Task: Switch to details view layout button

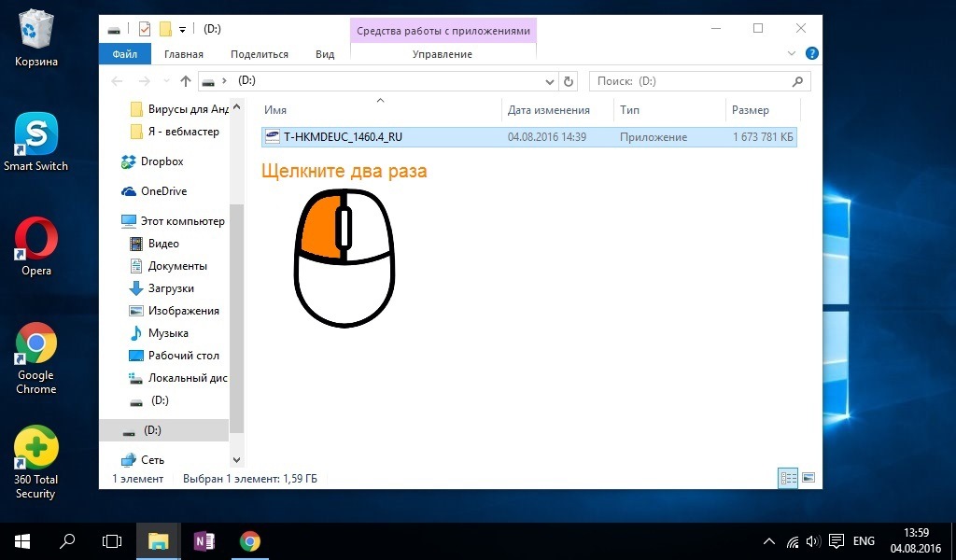Action: (788, 478)
